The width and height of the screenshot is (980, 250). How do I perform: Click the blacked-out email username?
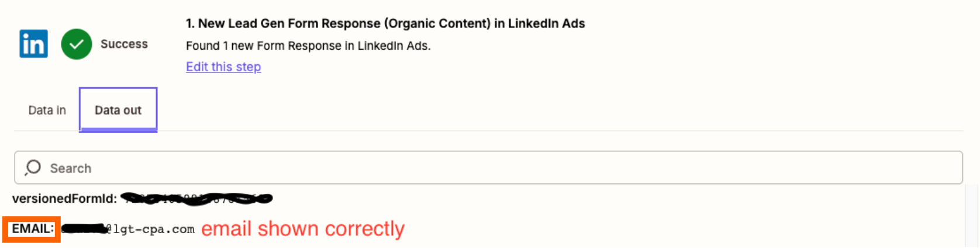point(84,228)
